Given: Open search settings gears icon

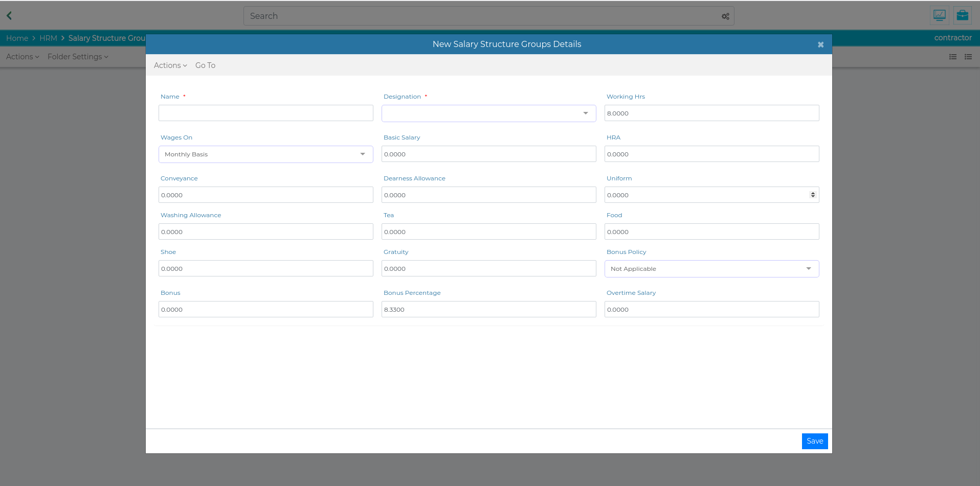Looking at the screenshot, I should coord(725,16).
